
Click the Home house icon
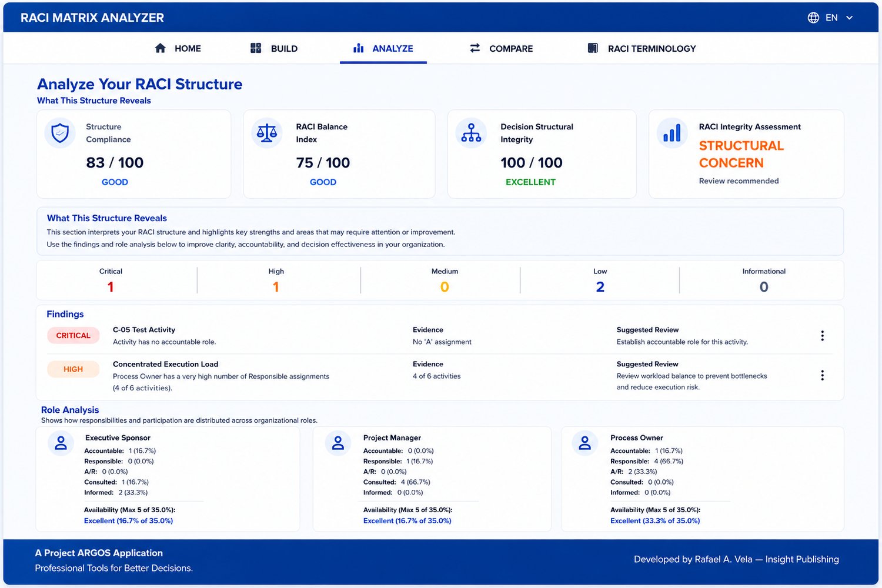(160, 48)
